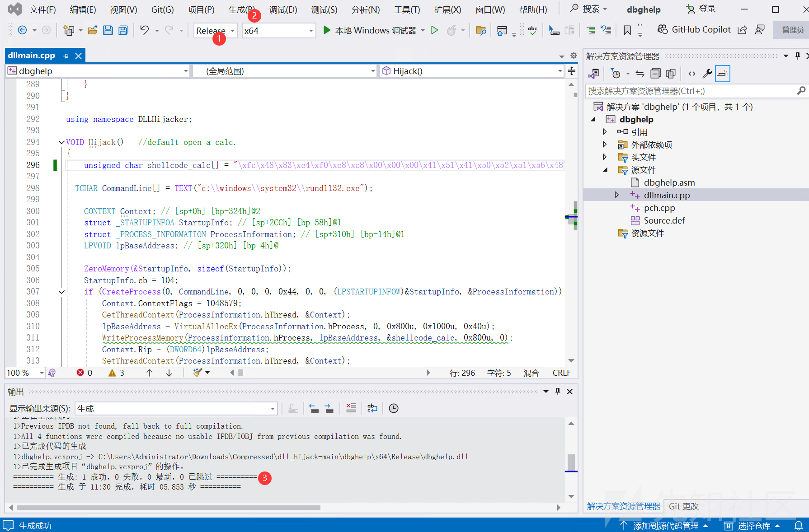Open the 工具(T) menu
809x532 pixels.
pos(407,9)
